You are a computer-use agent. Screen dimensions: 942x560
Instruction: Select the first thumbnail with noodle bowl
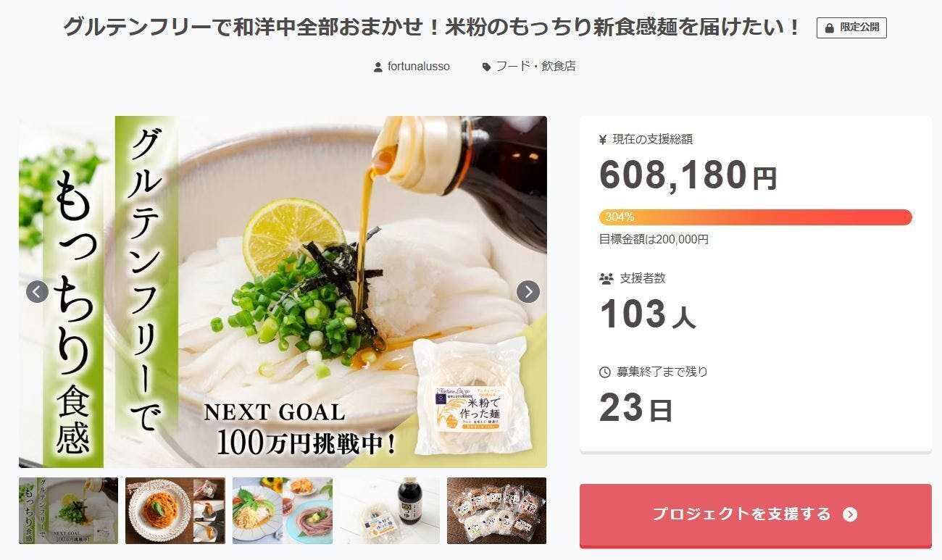click(68, 511)
